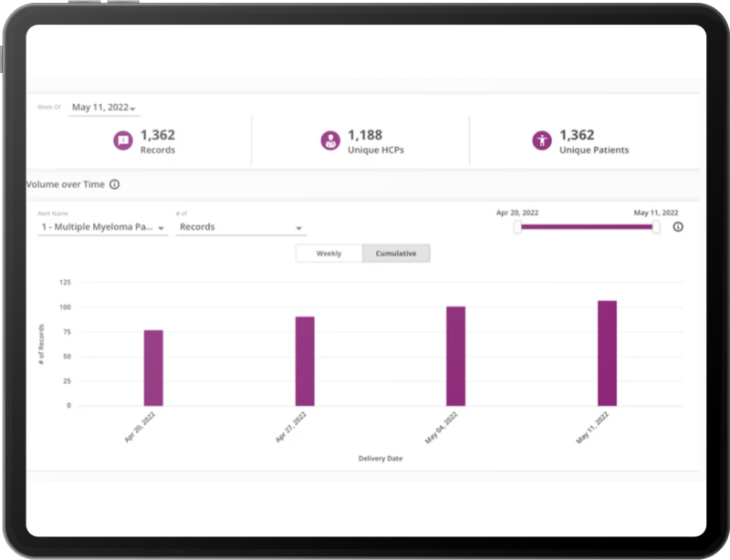Click the Unique Patients person icon
730x560 pixels.
coord(542,140)
